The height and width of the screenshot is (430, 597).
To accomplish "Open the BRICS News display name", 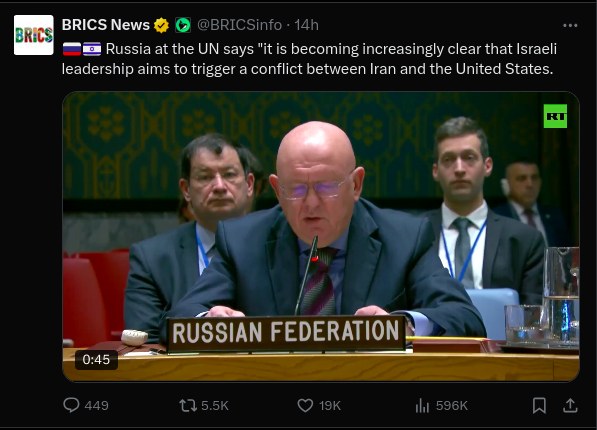I will click(105, 25).
